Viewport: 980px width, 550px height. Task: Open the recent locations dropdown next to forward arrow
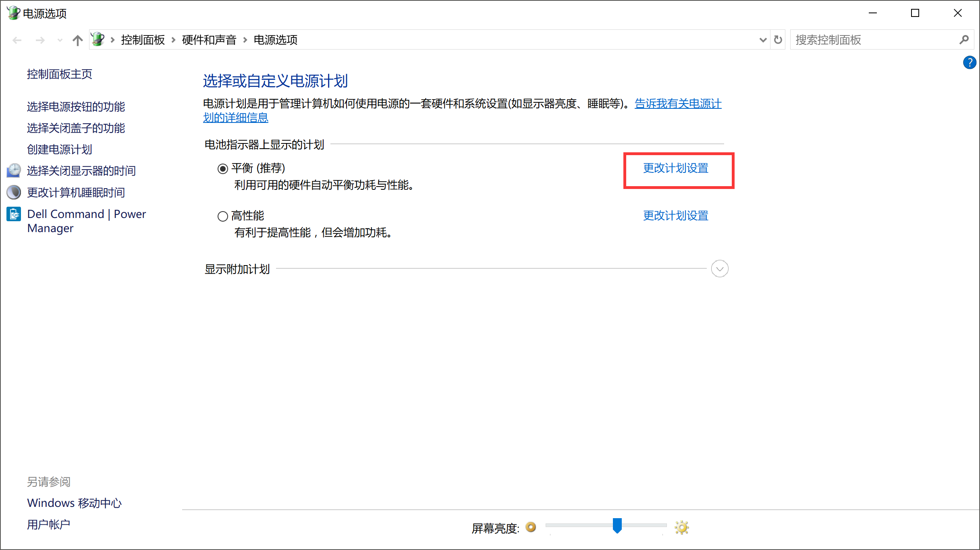(x=60, y=40)
